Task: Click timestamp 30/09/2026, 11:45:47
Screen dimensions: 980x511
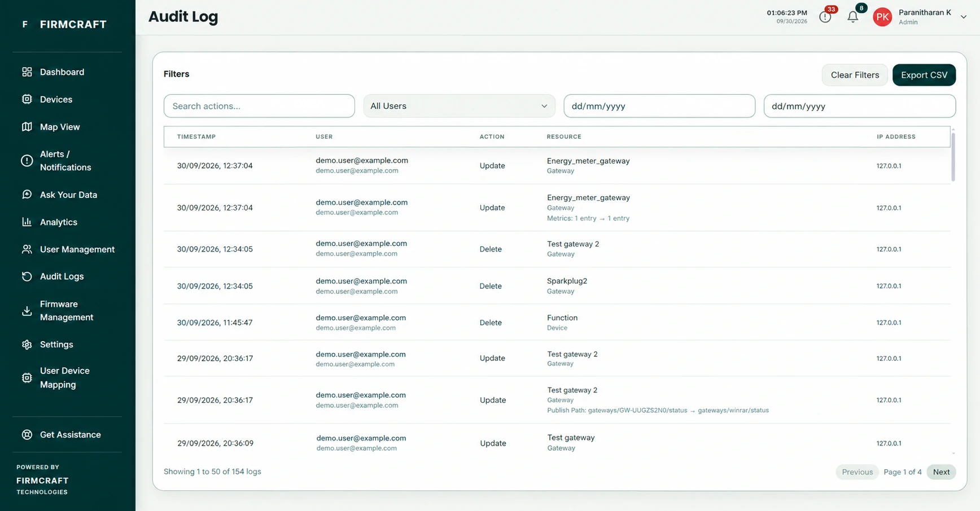Action: (215, 323)
